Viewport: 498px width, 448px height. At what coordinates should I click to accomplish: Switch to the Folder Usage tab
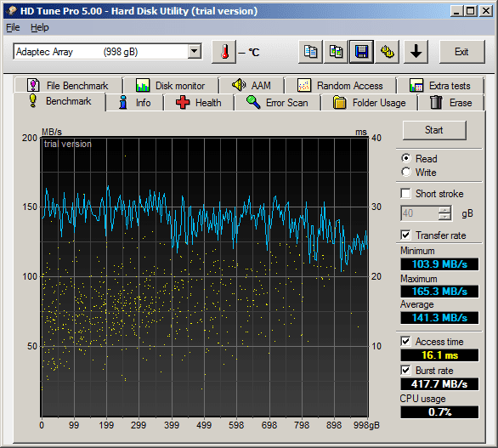370,103
